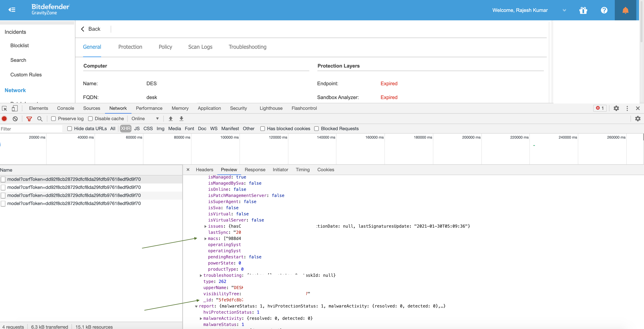Open DevTools more options menu
Viewport: 644px width, 329px height.
627,108
